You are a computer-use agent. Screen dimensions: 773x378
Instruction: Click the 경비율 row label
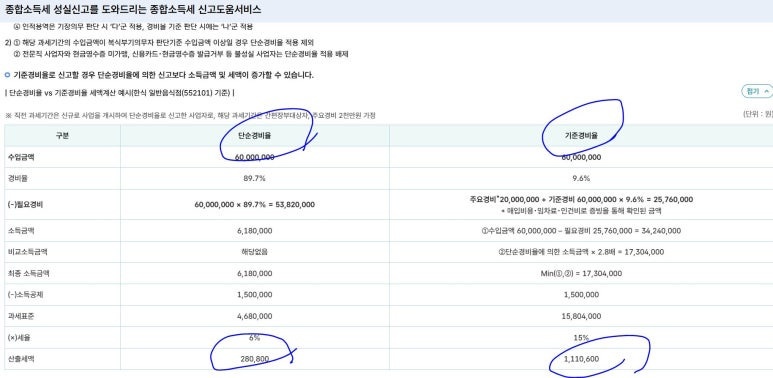[x=18, y=178]
